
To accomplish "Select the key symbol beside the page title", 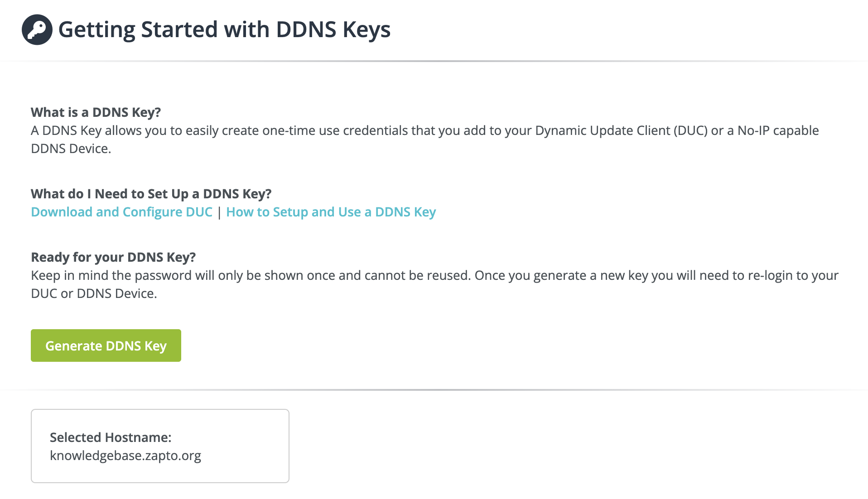I will click(x=36, y=29).
